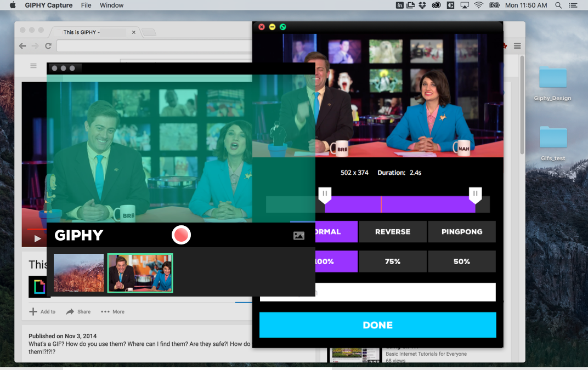Set GIF size to 75%

[x=393, y=261]
